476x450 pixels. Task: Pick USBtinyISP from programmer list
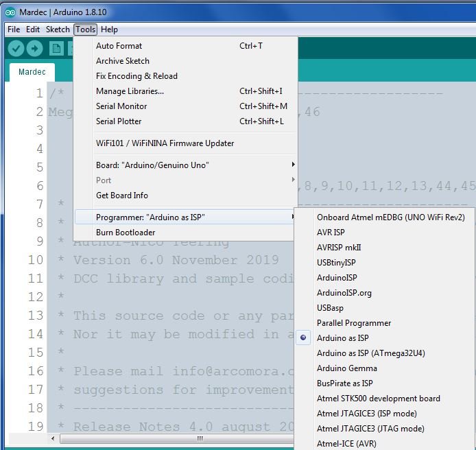pos(336,263)
